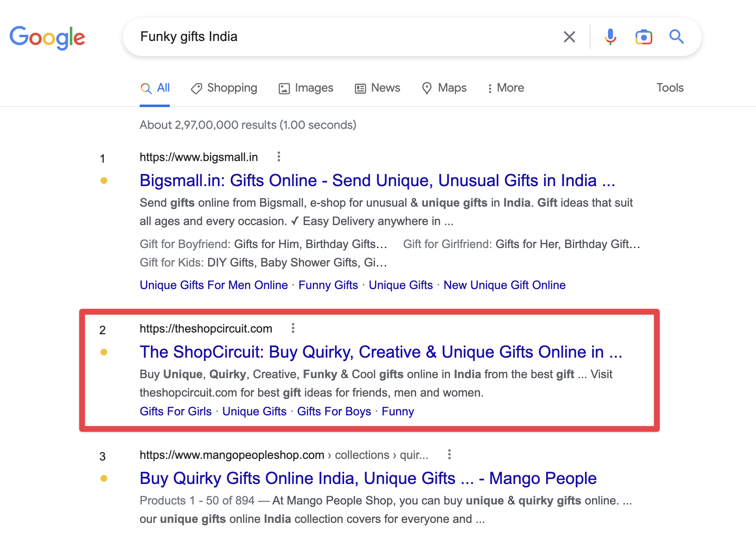
Task: Clear the search box text
Action: coord(569,37)
